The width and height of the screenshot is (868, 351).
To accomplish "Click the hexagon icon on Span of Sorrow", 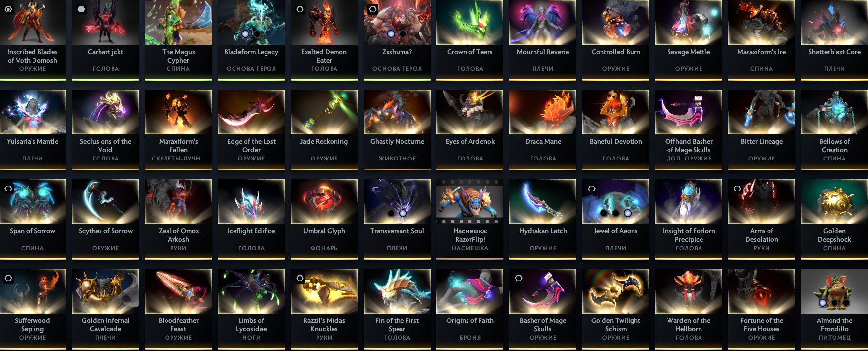I will point(8,189).
